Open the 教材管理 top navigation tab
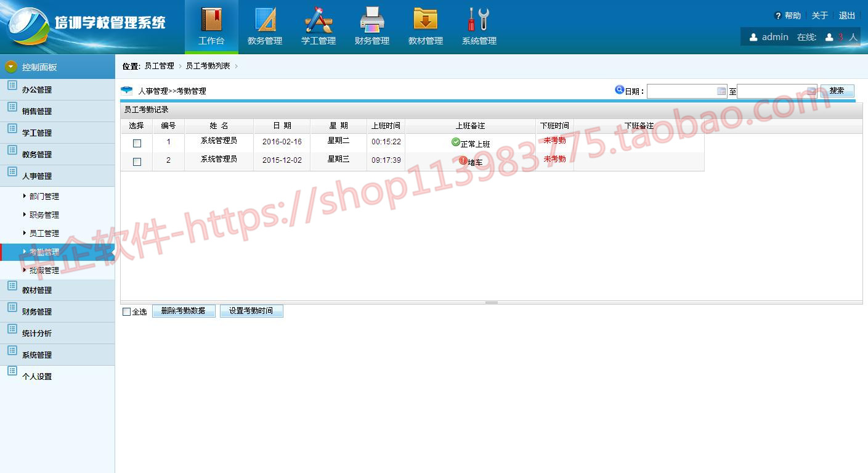The height and width of the screenshot is (473, 868). pos(426,27)
